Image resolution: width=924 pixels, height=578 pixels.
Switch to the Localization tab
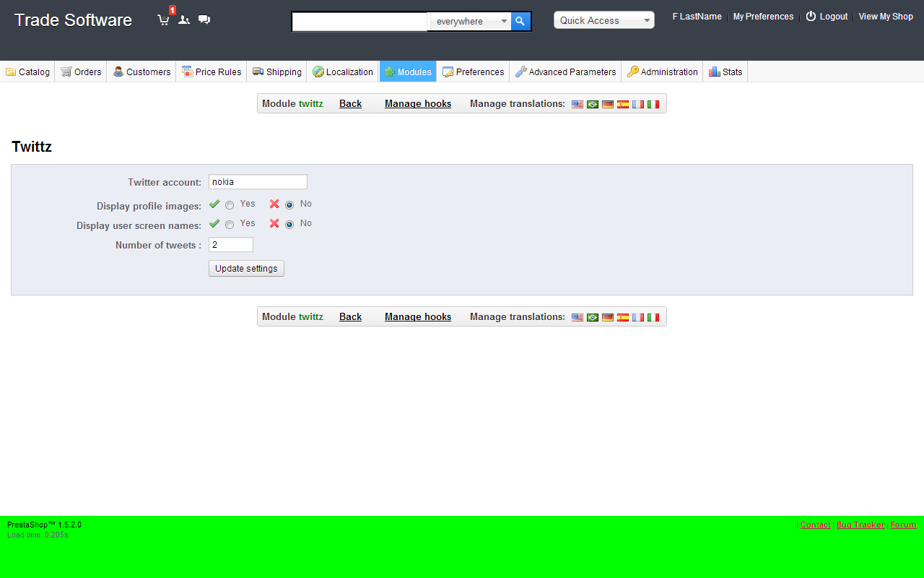pos(343,72)
